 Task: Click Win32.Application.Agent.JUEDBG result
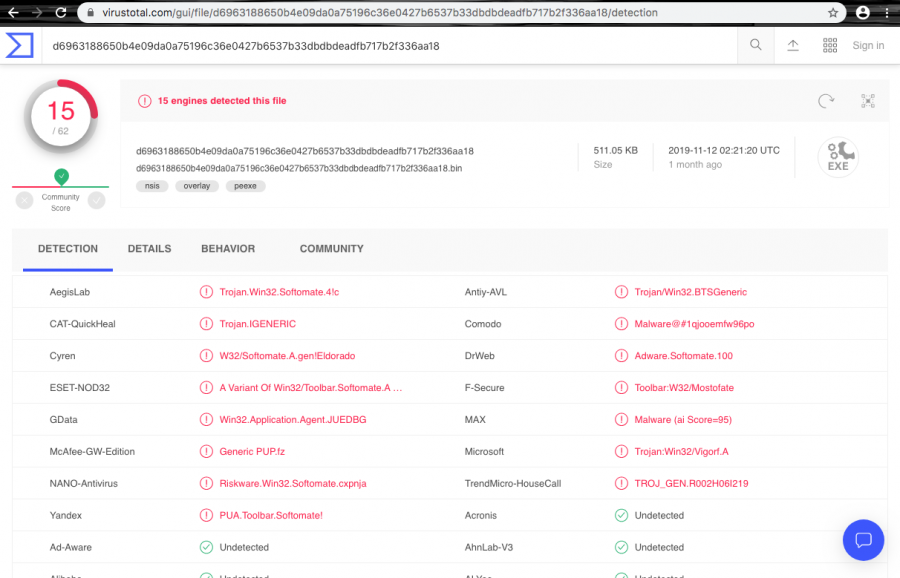pyautogui.click(x=293, y=420)
